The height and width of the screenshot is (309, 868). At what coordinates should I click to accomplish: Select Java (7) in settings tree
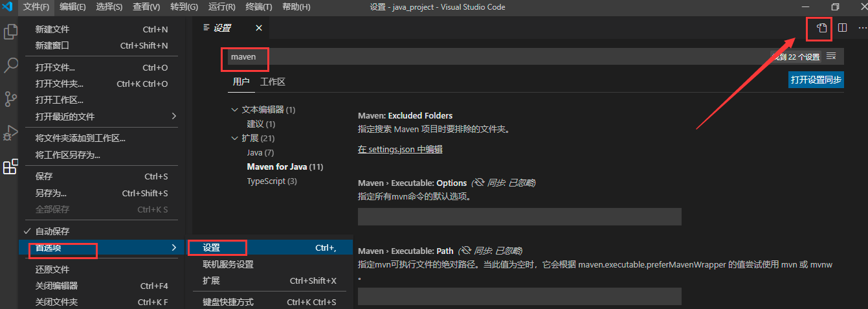pos(260,152)
